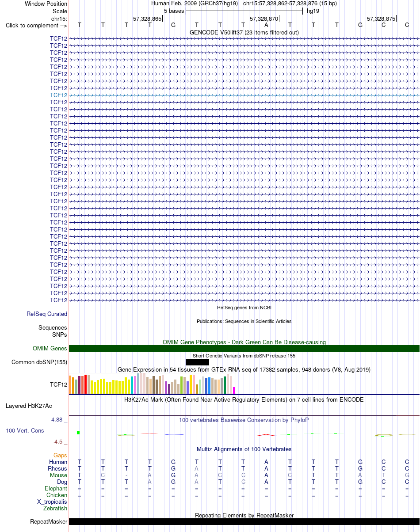Click the -4.5 PhyloP lower scale value
This screenshot has width=420, height=532.
59,441
